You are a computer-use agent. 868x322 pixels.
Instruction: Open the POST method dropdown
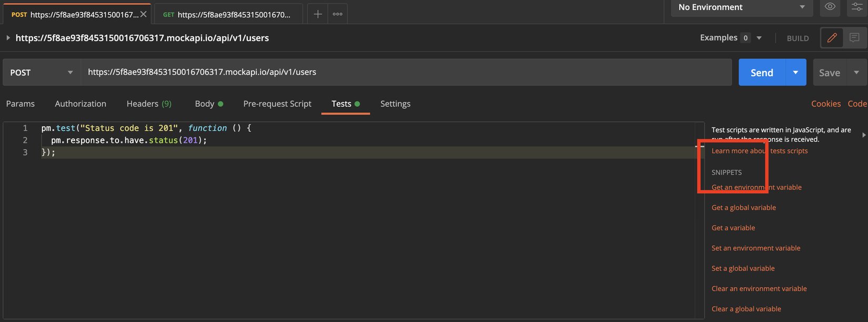pos(42,72)
